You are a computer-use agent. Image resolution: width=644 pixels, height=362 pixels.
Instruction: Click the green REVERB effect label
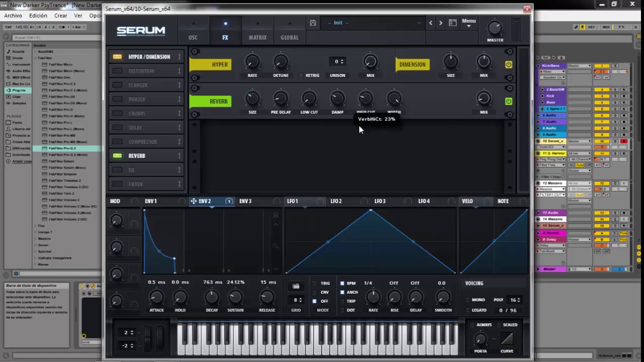[x=211, y=101]
